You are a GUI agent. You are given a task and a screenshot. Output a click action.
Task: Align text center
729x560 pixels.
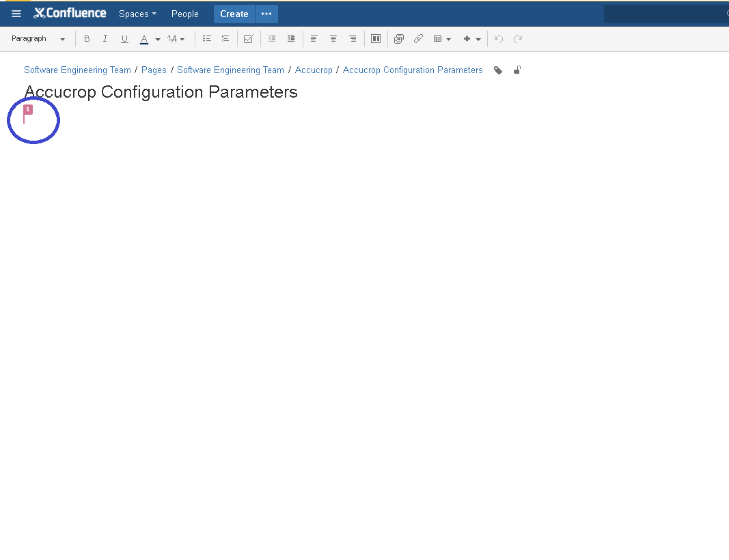333,38
